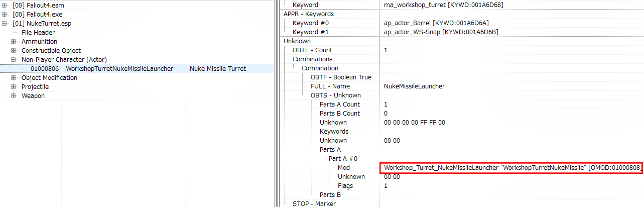Expand the Object Modification group
This screenshot has width=644, height=207.
[14, 77]
